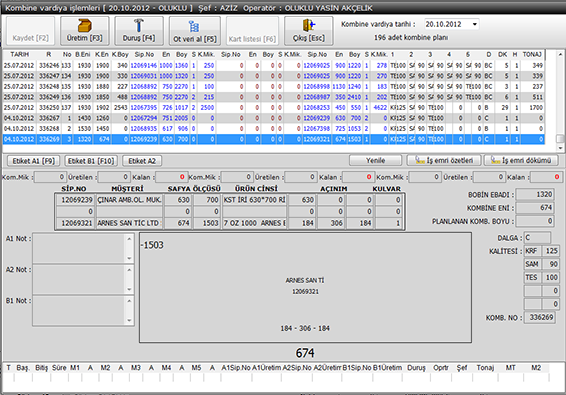Click the Duruş column header in bottom grid
This screenshot has width=566, height=395.
[416, 368]
